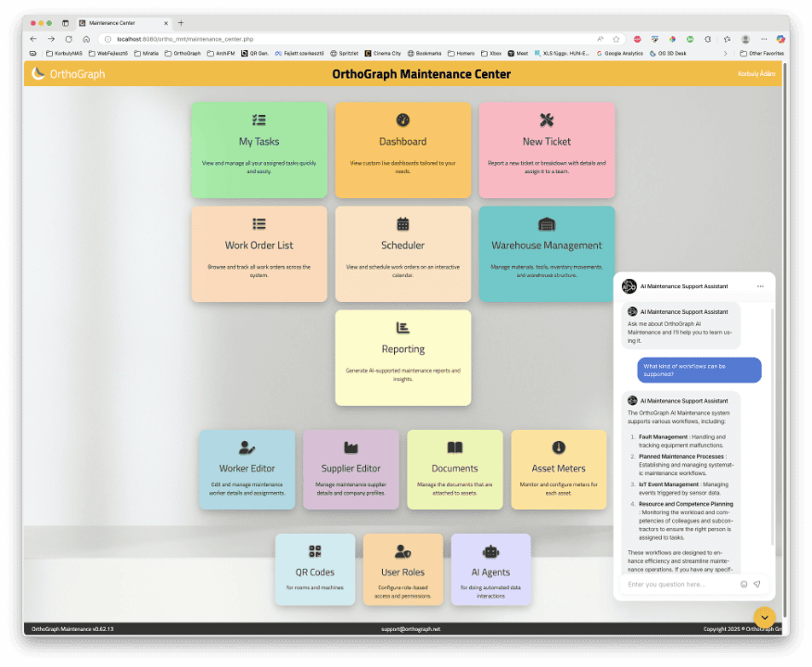Open the browser Settings and more menu
The height and width of the screenshot is (667, 812).
[764, 39]
